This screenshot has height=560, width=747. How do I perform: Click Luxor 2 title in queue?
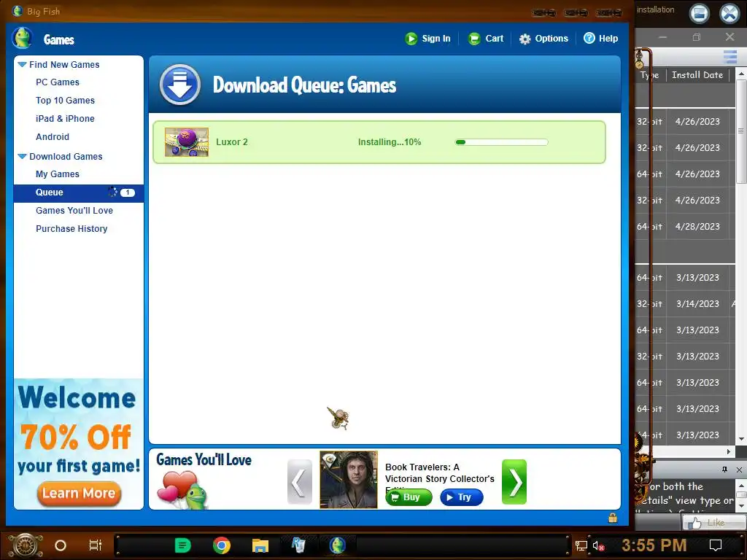tap(232, 142)
